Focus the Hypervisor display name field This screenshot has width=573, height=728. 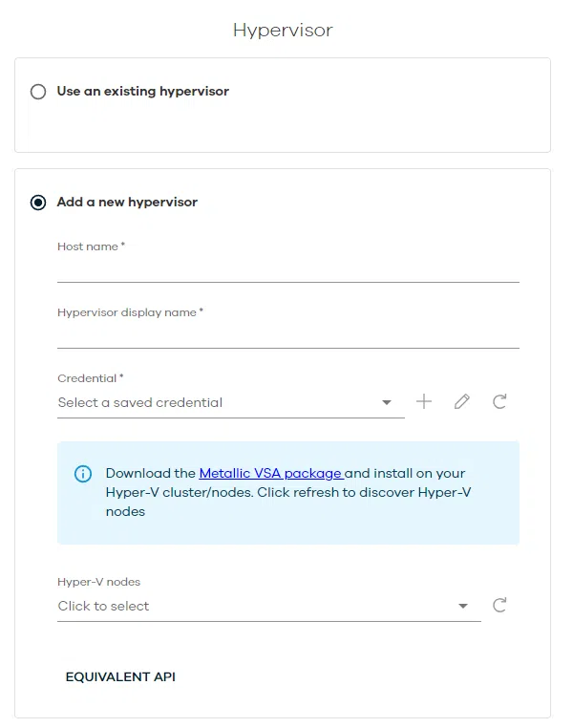[287, 336]
